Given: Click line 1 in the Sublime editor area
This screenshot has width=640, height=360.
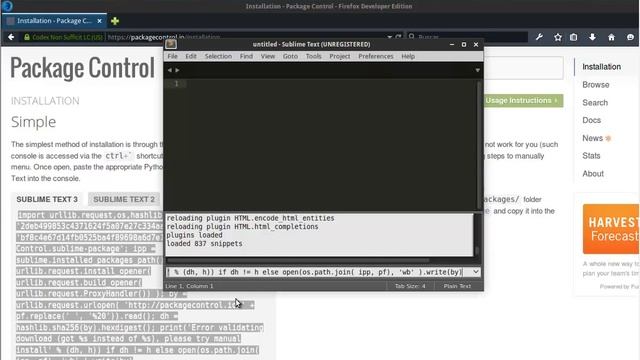Looking at the screenshot, I should 331,84.
